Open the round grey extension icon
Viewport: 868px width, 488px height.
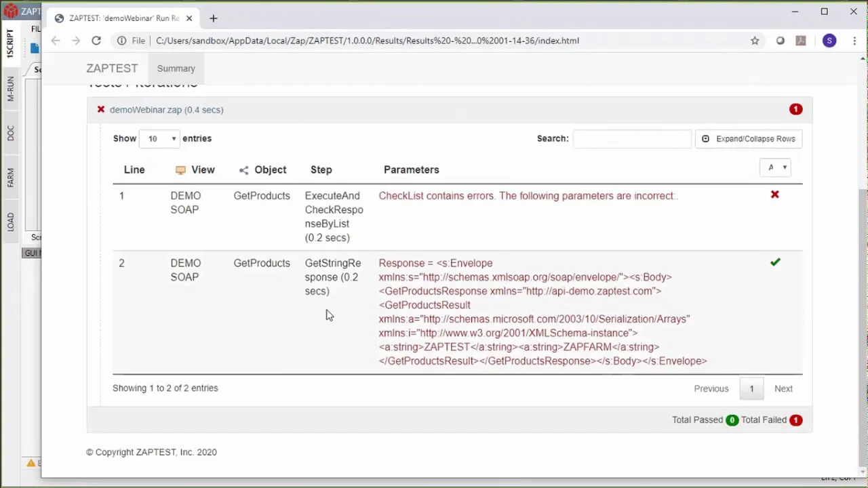pos(781,41)
